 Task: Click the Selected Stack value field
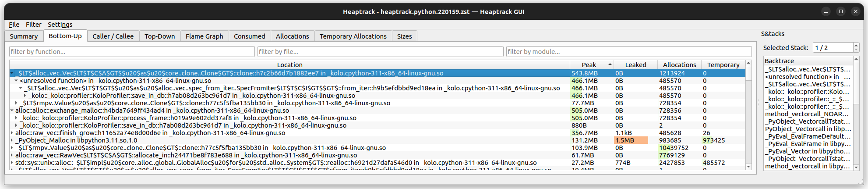833,48
